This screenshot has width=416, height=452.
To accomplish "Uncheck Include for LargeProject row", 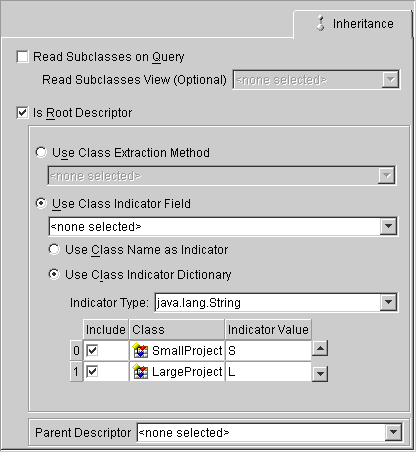I will [x=92, y=371].
